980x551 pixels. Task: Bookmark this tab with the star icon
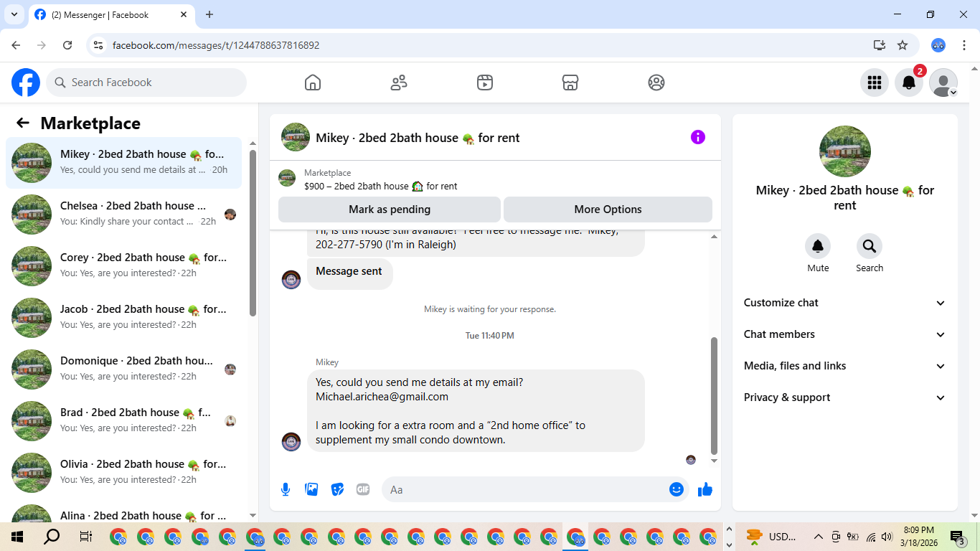[x=903, y=45]
